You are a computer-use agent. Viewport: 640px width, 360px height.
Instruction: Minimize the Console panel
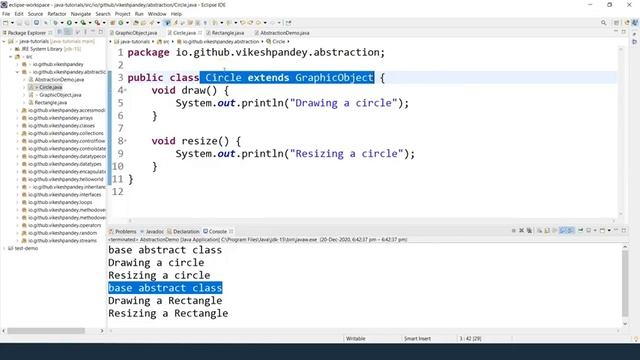tap(616, 230)
